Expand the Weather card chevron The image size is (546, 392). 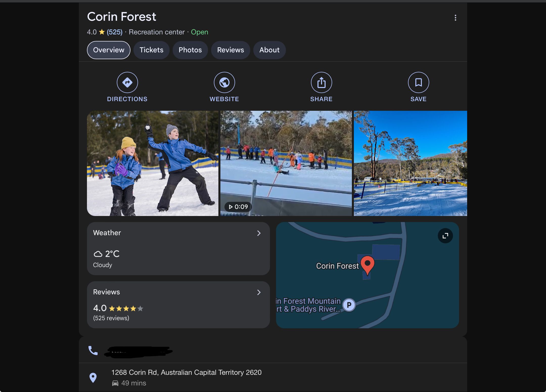pos(259,233)
